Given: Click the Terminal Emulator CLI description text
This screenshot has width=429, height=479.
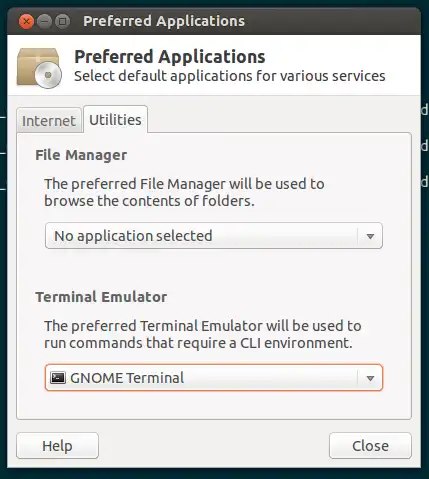Looking at the screenshot, I should point(203,334).
